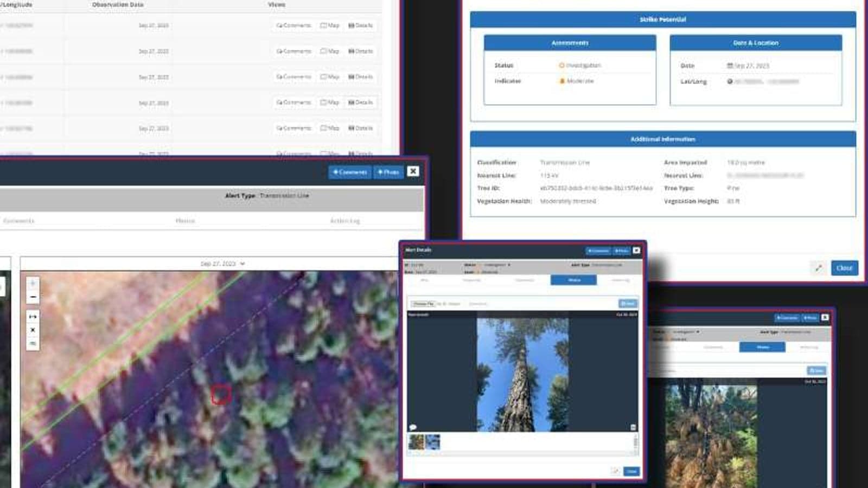Screen dimensions: 868x488
Task: Zoom in on the satellite map
Action: click(33, 283)
